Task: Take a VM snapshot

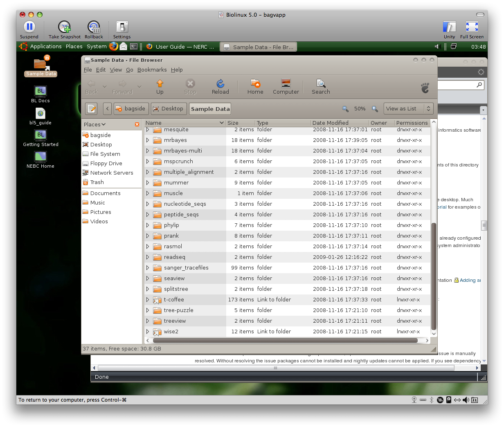Action: (x=64, y=27)
